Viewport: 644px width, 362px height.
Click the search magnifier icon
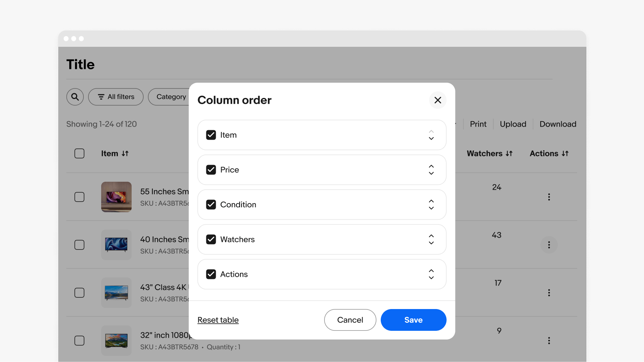click(x=75, y=97)
